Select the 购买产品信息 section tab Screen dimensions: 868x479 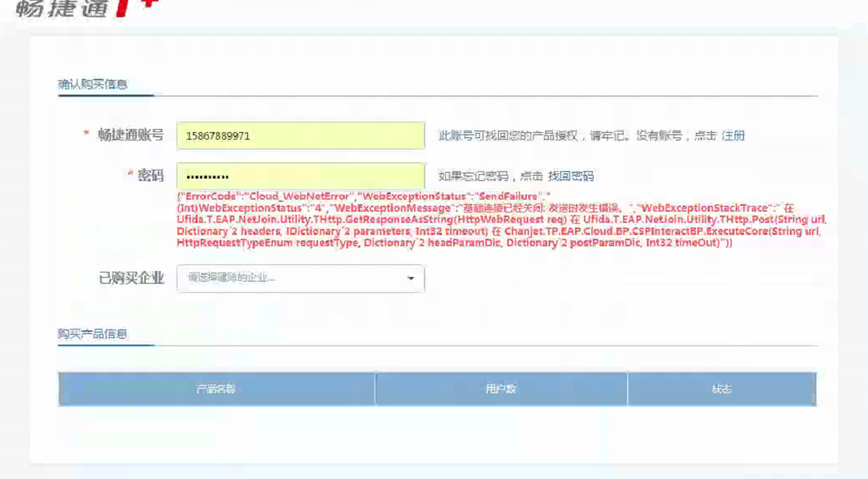pos(93,333)
